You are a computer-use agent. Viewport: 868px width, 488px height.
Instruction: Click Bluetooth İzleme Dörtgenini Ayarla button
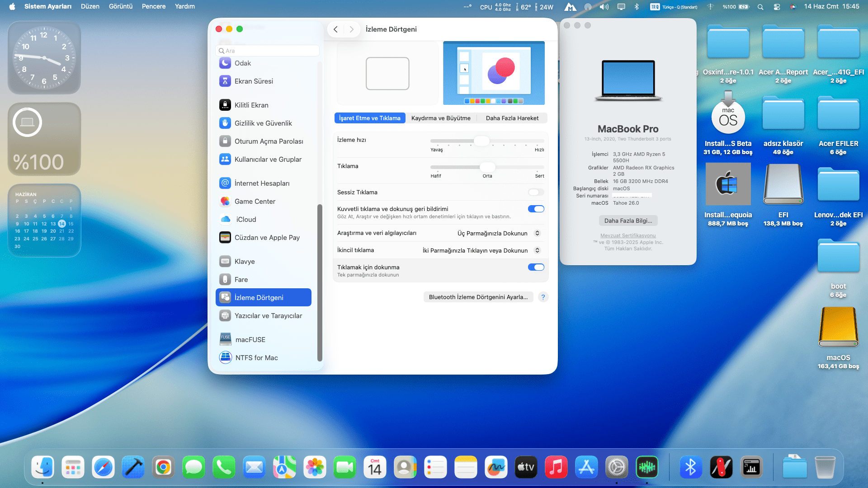(478, 297)
